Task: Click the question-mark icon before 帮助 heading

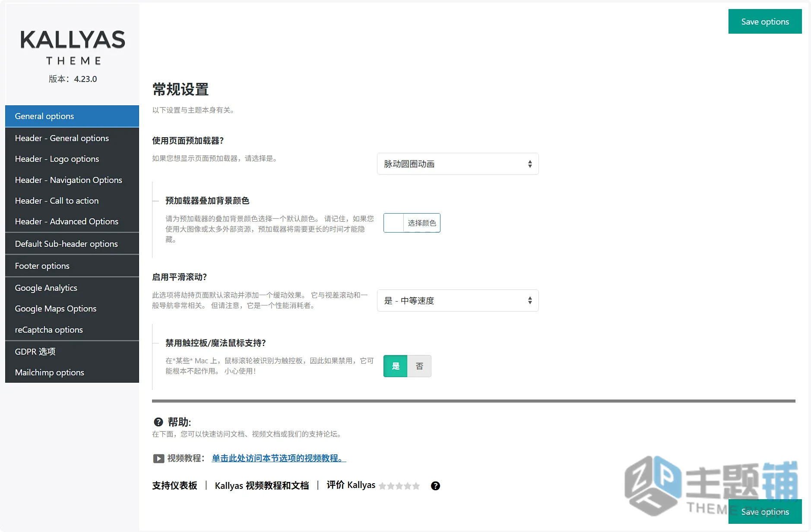Action: pyautogui.click(x=158, y=422)
